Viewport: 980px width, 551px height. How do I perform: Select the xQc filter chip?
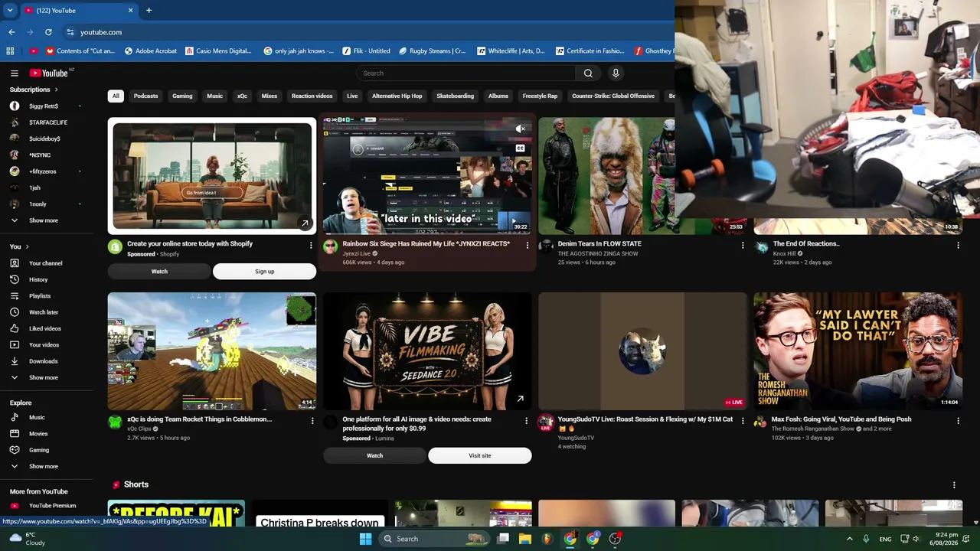coord(242,96)
